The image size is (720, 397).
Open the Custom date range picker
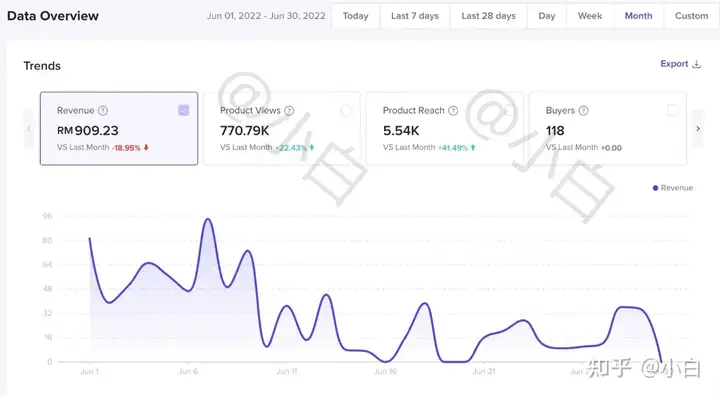[691, 16]
